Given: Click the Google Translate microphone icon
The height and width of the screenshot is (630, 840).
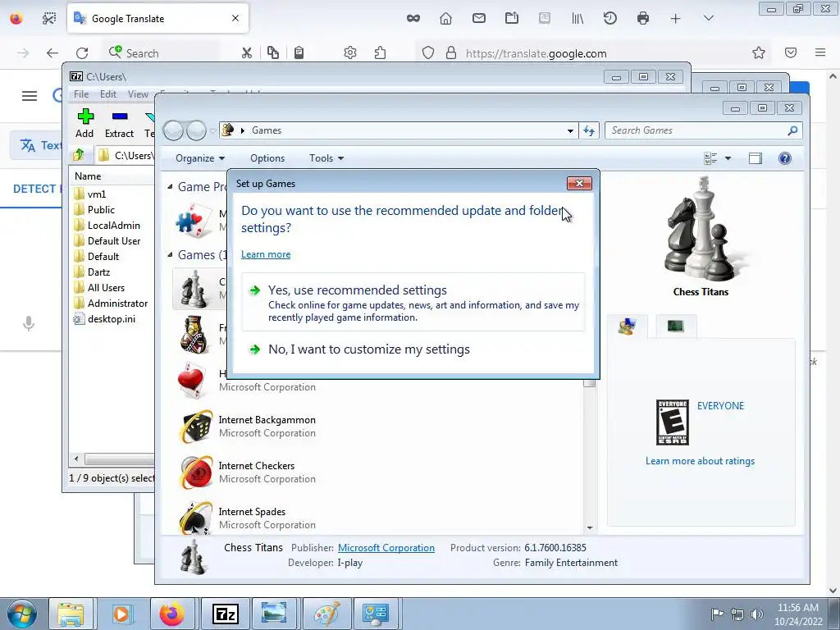Looking at the screenshot, I should (29, 324).
